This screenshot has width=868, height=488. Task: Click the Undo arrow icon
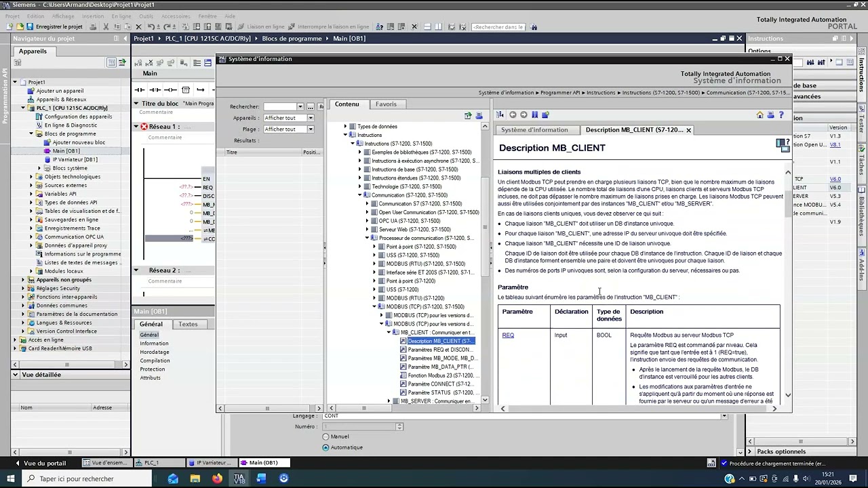click(151, 26)
